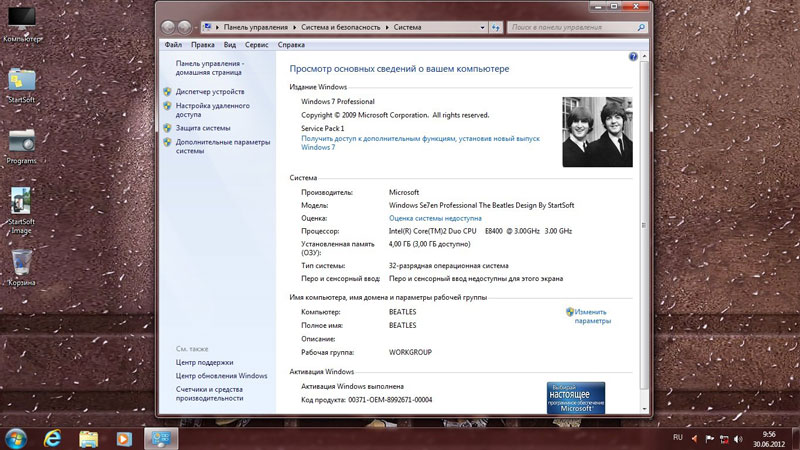
Task: Open the Сервис menu
Action: click(256, 45)
